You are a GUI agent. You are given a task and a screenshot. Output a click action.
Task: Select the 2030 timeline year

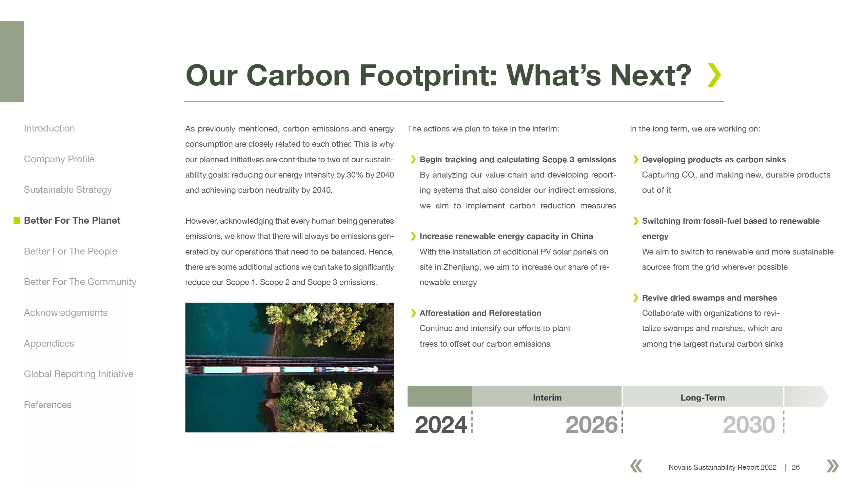click(x=749, y=424)
